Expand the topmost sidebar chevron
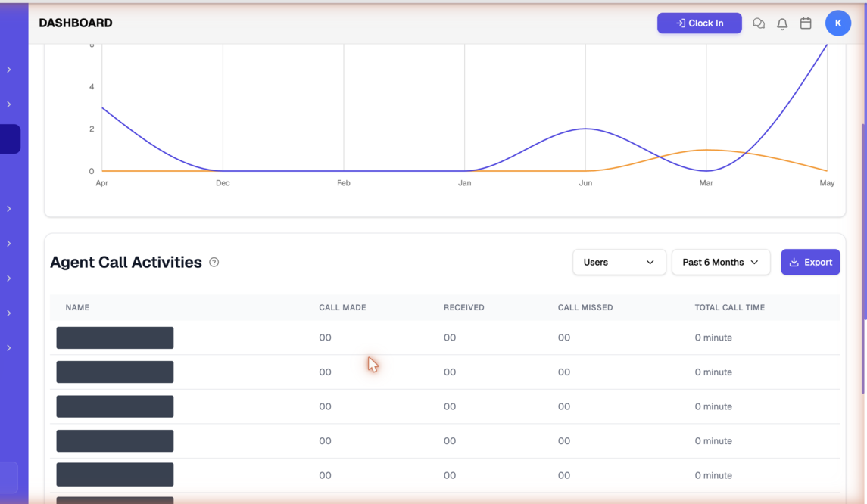This screenshot has height=504, width=867. 9,70
